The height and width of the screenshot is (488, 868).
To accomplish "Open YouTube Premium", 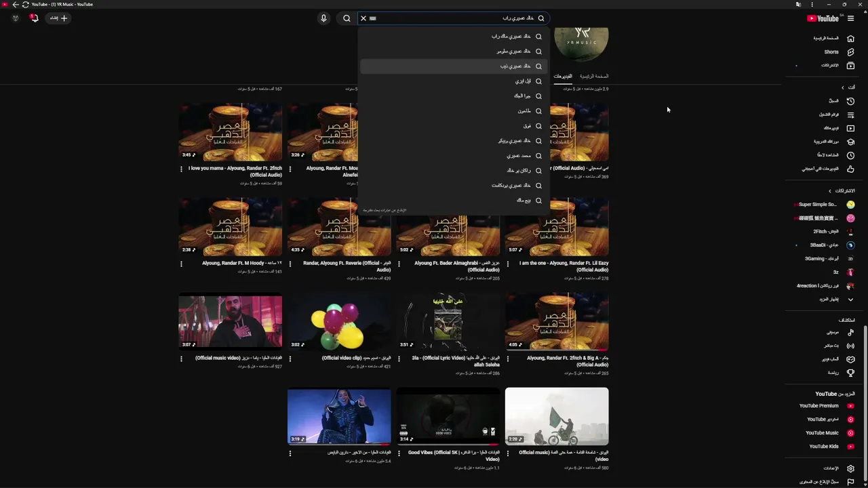I will tap(826, 406).
